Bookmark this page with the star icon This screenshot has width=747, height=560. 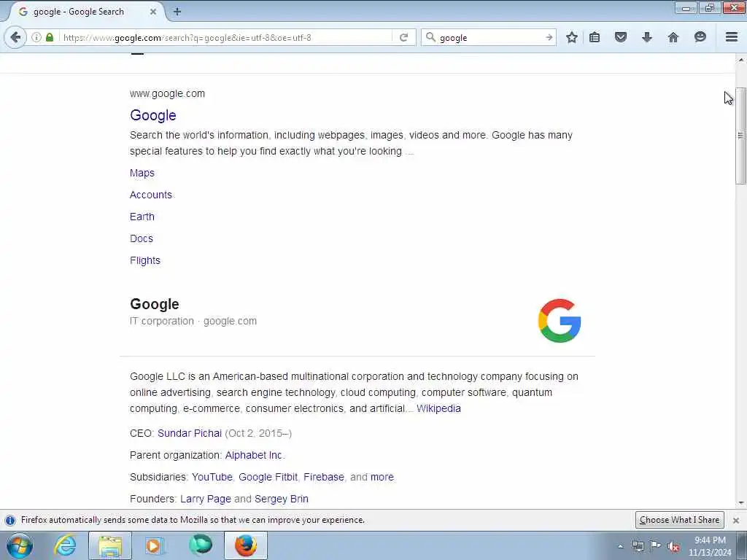pyautogui.click(x=572, y=37)
